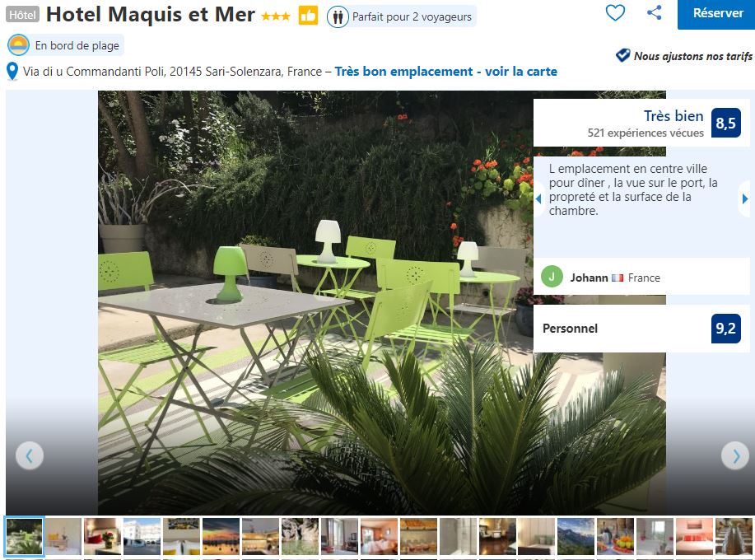Viewport: 755px width, 560px height.
Task: Show the next gallery photo
Action: click(x=734, y=455)
